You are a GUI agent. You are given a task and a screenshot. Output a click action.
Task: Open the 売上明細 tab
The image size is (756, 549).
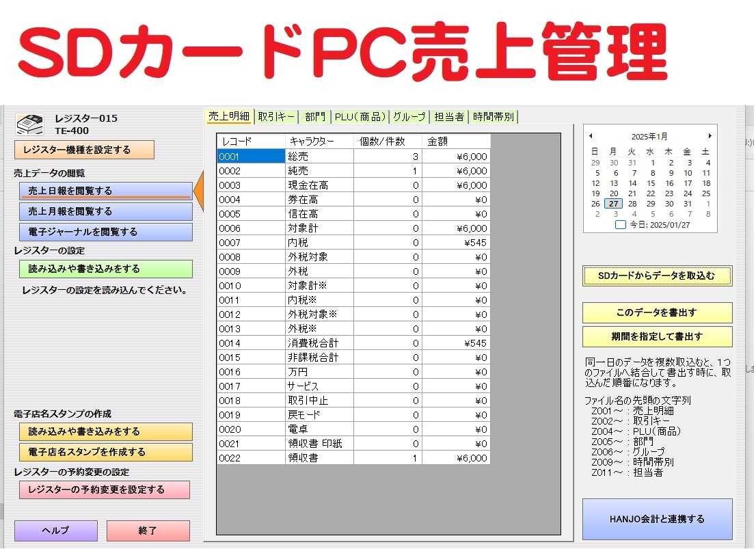tap(228, 116)
